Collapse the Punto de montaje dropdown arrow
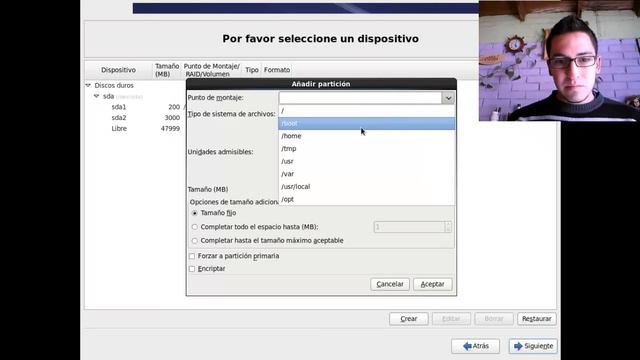 (x=448, y=98)
